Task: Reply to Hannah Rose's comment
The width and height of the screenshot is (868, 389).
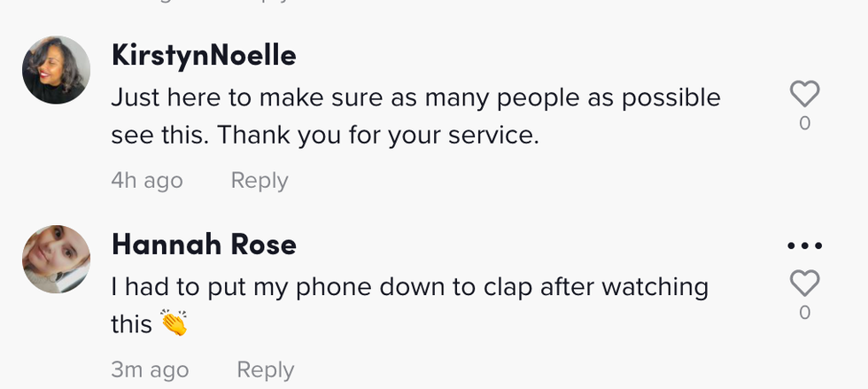Action: (x=265, y=370)
